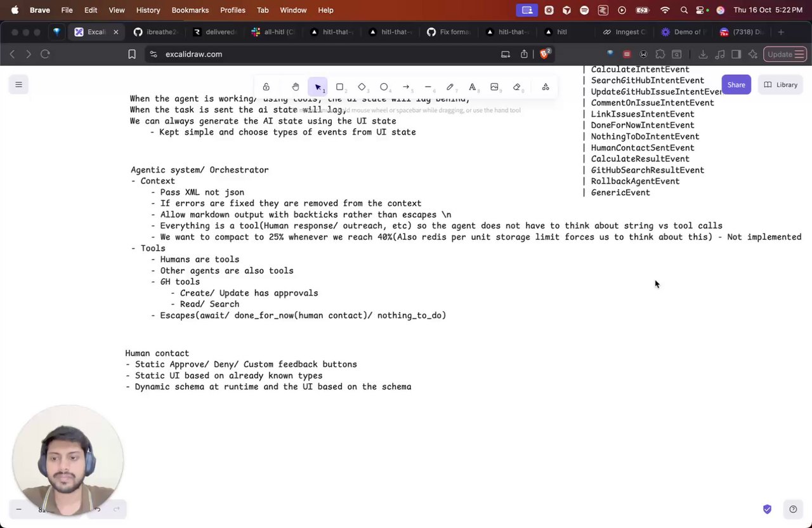Screen dimensions: 812x528
Task: Select the Eraser tool
Action: 517,87
